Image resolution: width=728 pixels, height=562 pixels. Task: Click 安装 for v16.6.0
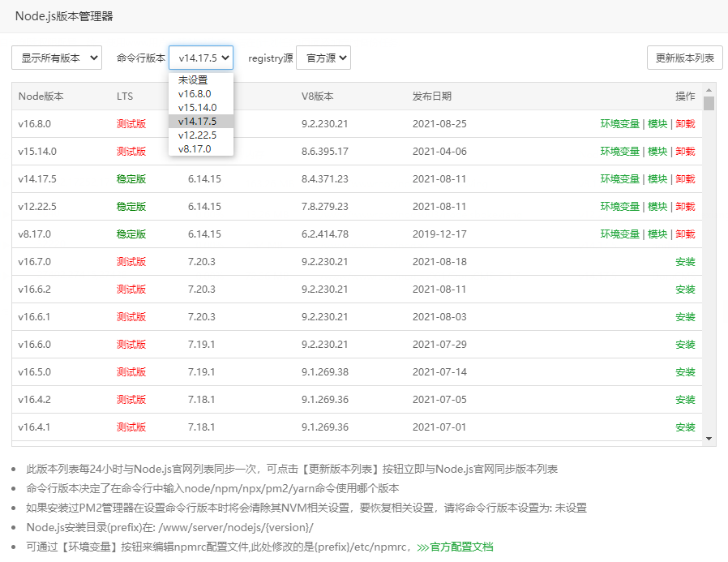(x=685, y=345)
